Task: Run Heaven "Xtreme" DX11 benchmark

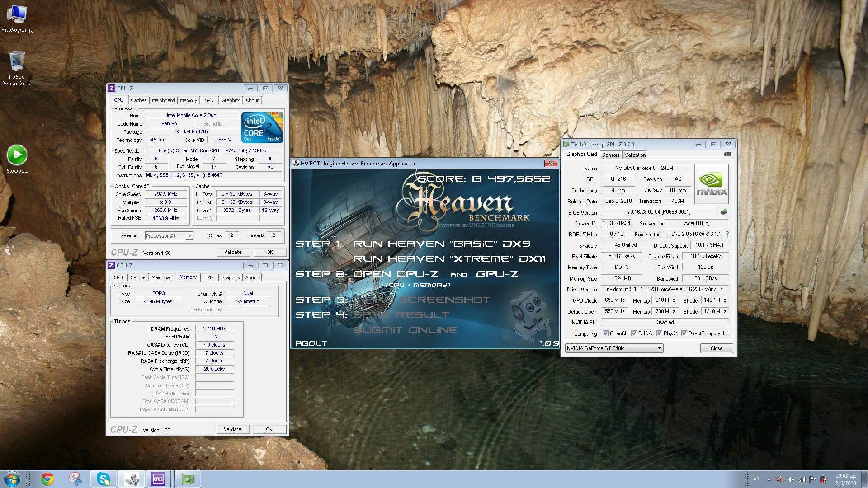Action: coord(449,259)
